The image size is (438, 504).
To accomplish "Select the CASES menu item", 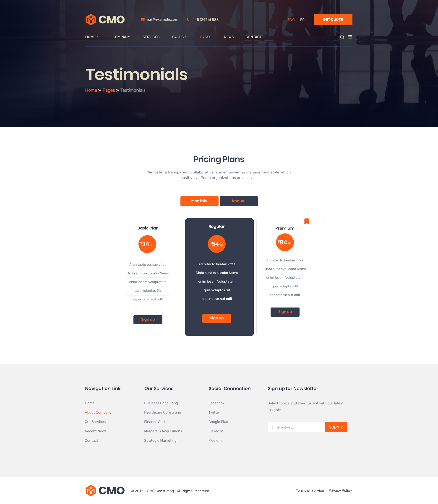I will coord(206,37).
